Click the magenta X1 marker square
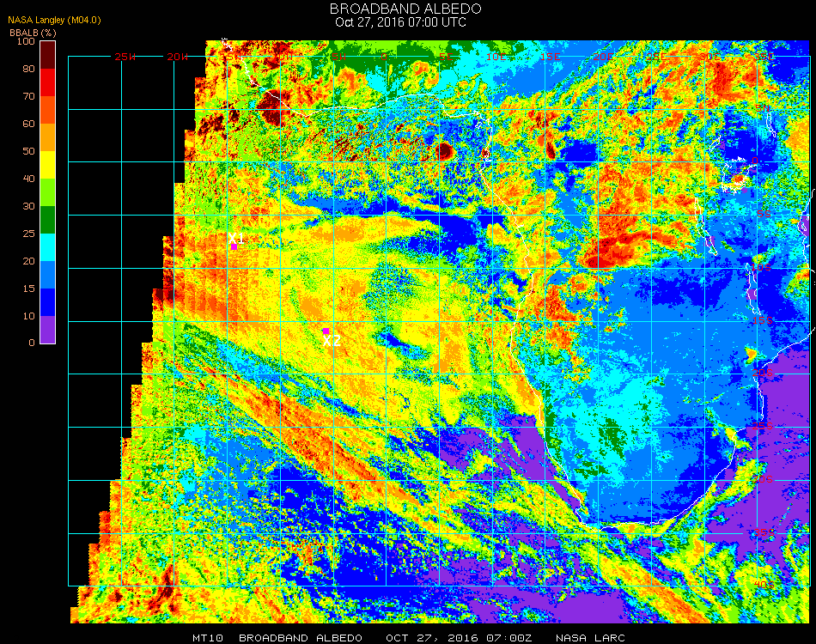This screenshot has width=816, height=644. tap(234, 247)
